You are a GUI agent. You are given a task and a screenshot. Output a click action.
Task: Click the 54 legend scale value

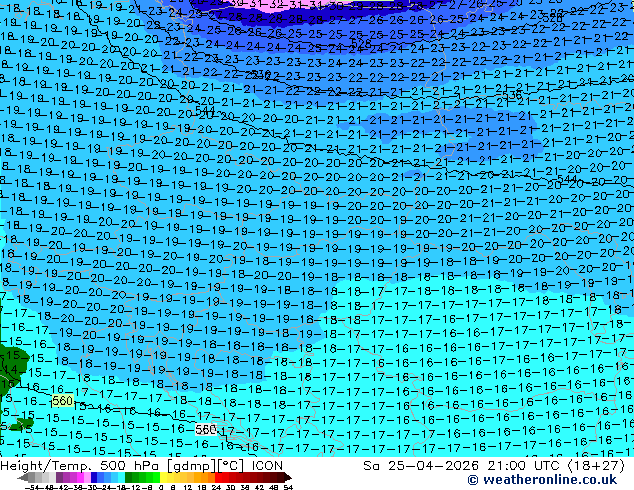coord(288,488)
